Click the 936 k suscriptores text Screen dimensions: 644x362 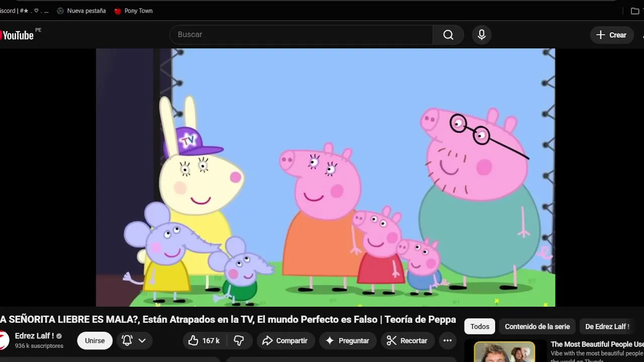point(39,346)
